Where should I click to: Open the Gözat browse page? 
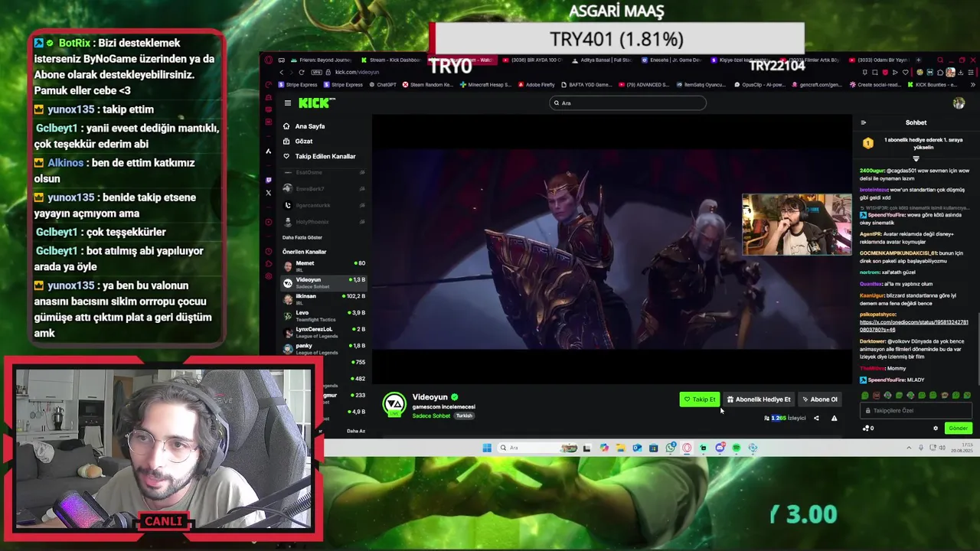tap(299, 142)
